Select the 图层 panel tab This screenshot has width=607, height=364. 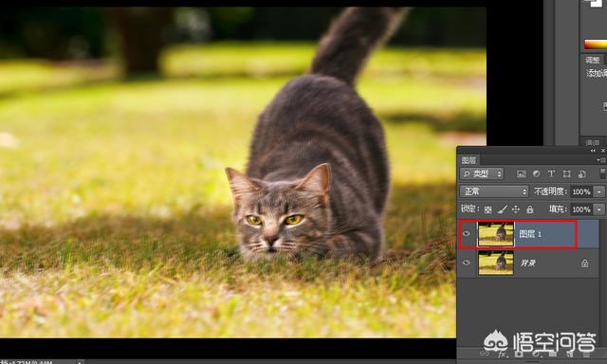469,160
